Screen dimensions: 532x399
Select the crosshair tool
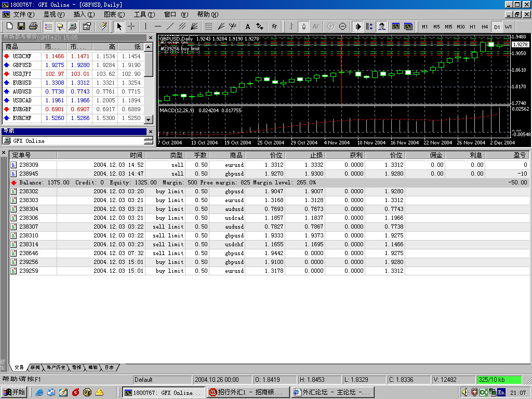pos(131,26)
